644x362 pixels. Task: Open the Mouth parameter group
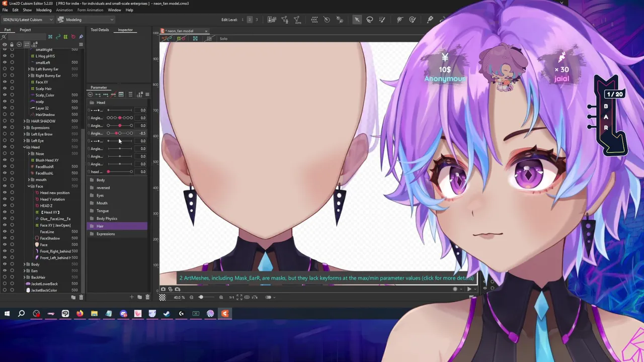point(118,203)
